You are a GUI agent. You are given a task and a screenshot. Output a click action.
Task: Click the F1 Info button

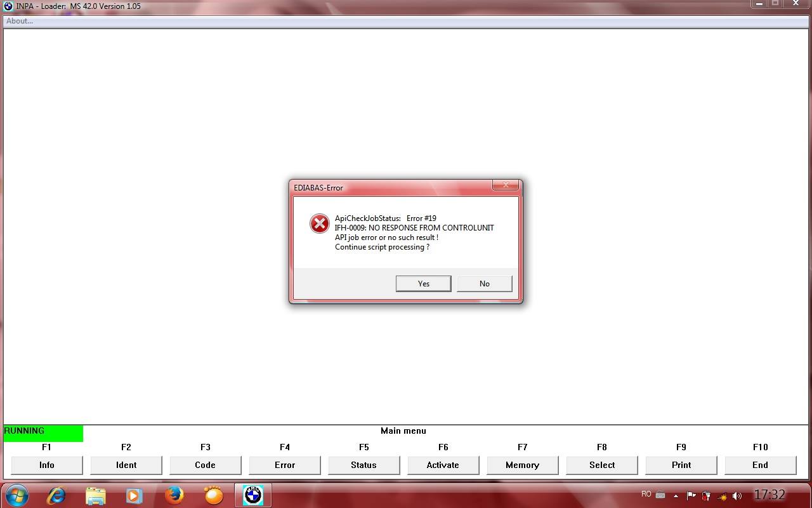(x=47, y=465)
